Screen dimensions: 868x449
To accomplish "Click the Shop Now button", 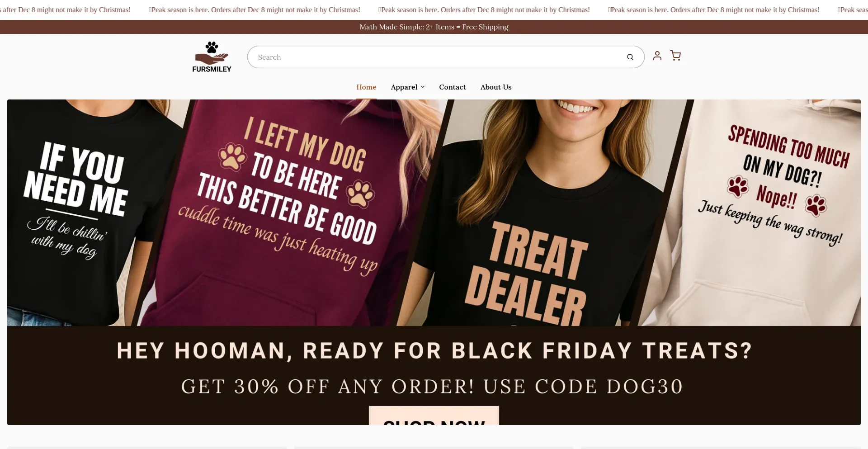I will [434, 416].
